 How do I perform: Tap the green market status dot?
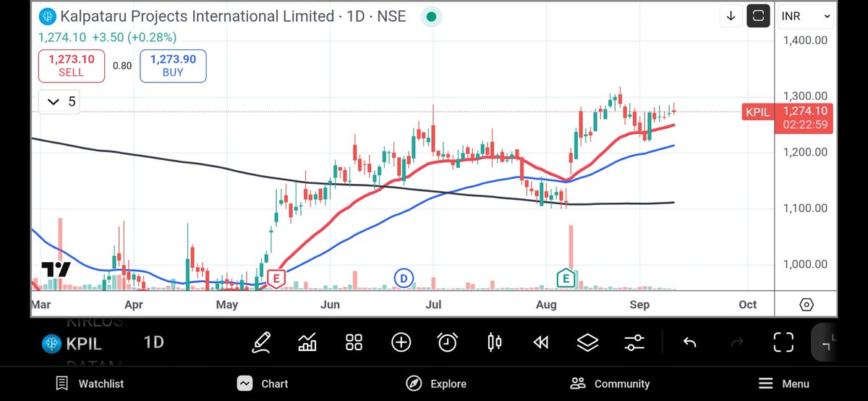pos(432,16)
